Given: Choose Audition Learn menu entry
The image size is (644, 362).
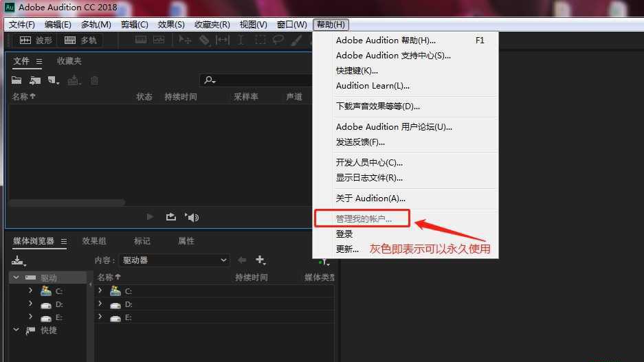Looking at the screenshot, I should (x=406, y=85).
